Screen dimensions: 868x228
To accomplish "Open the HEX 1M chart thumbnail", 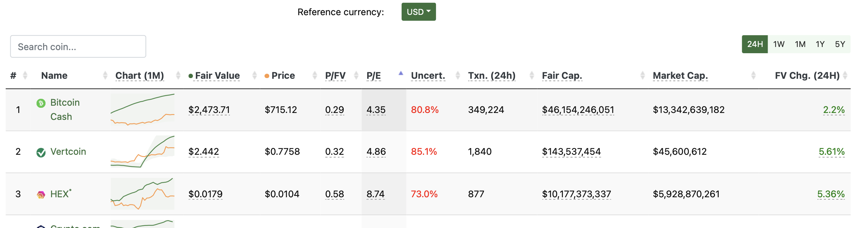I will click(x=142, y=194).
